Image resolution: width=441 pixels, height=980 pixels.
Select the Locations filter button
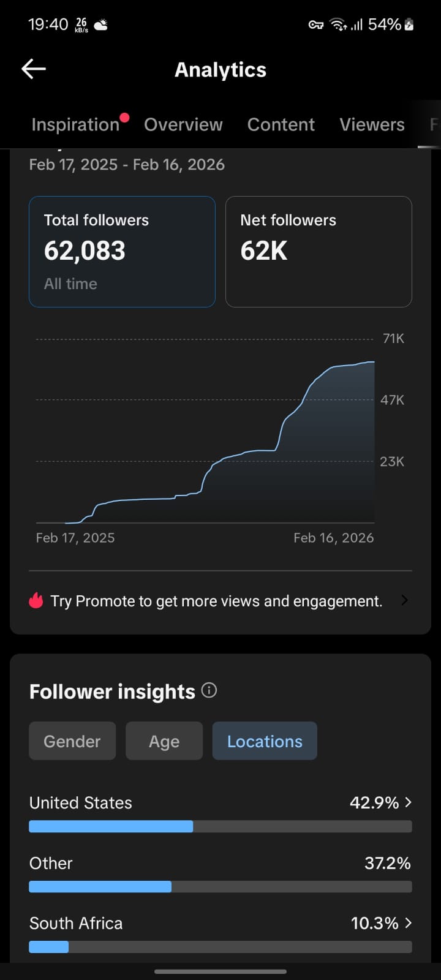pos(265,741)
